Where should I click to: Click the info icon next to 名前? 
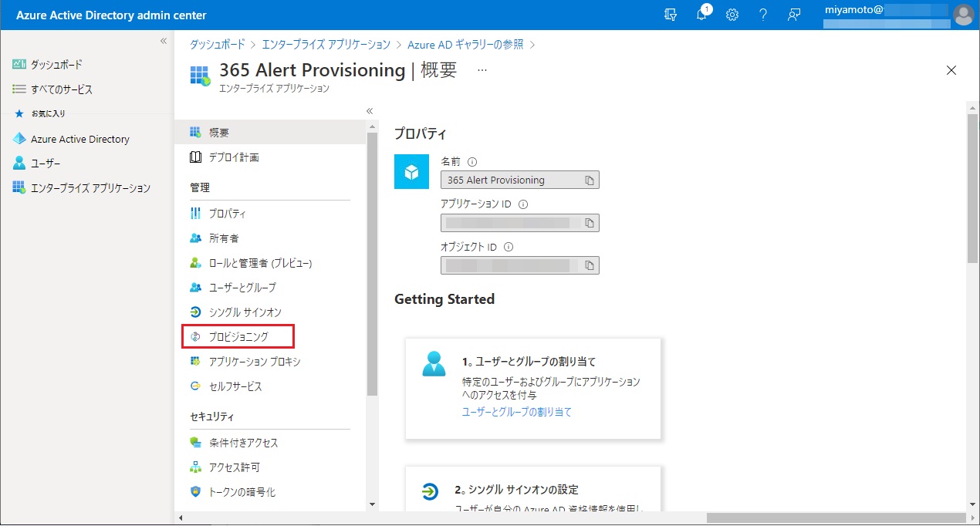pos(472,162)
